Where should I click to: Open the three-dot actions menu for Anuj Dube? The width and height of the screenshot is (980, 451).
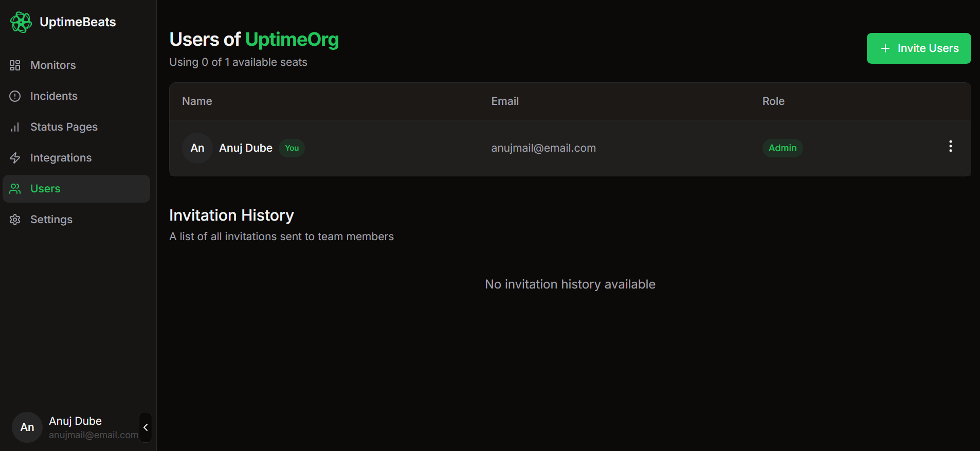point(950,147)
